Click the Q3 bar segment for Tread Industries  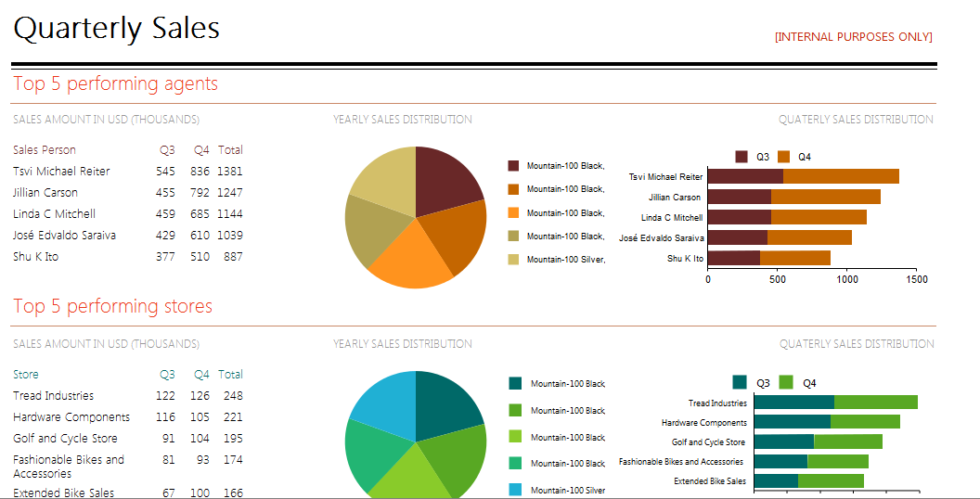(x=794, y=402)
